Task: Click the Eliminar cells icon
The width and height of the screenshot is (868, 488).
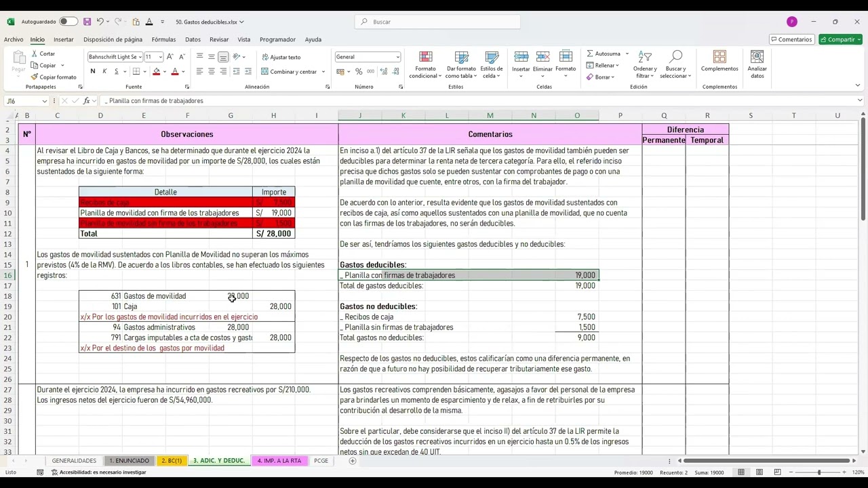Action: click(x=542, y=58)
